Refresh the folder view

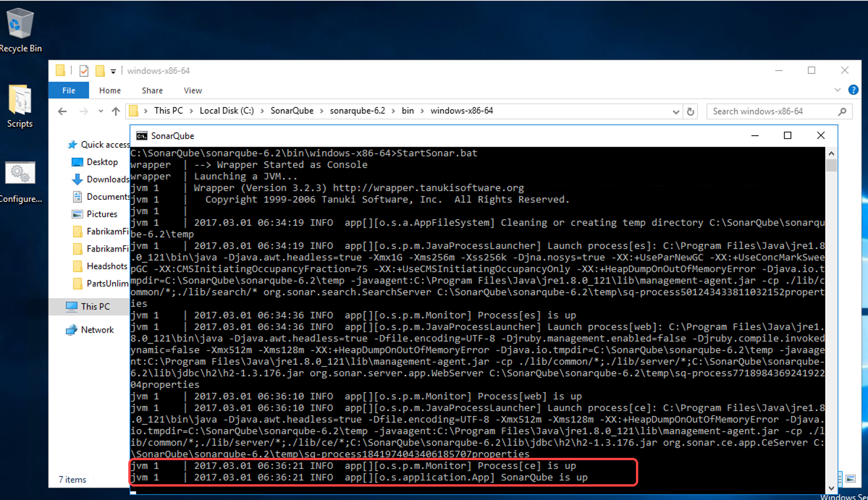pyautogui.click(x=691, y=112)
